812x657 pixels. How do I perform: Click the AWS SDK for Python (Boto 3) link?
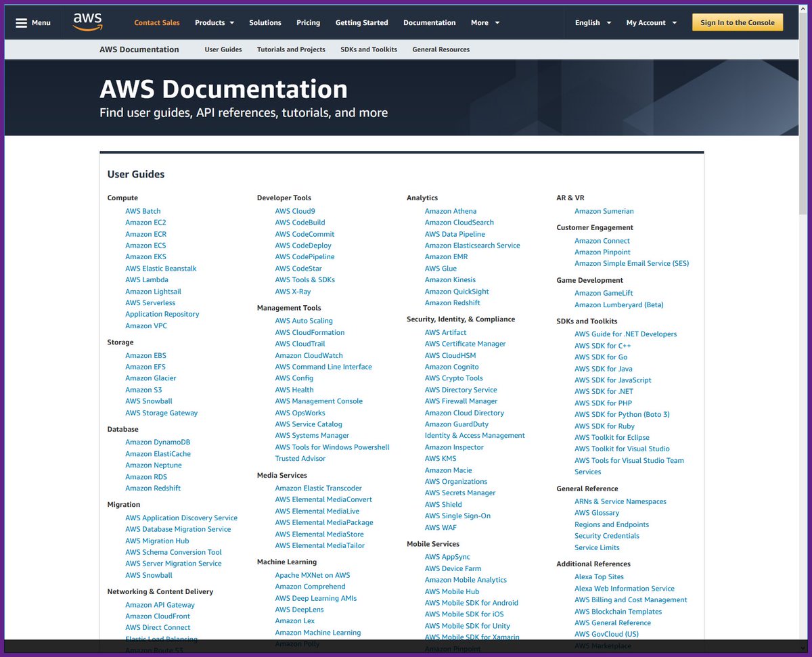tap(623, 414)
